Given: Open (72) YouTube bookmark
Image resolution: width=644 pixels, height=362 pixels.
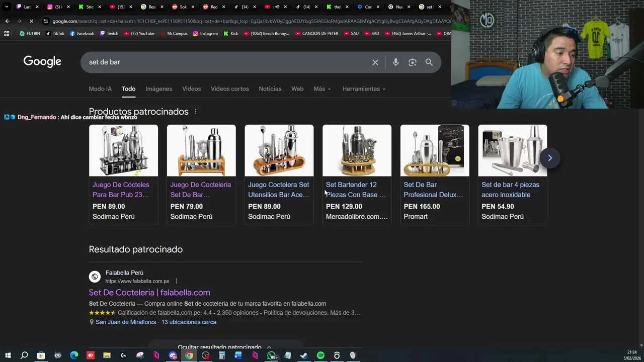Looking at the screenshot, I should point(139,34).
